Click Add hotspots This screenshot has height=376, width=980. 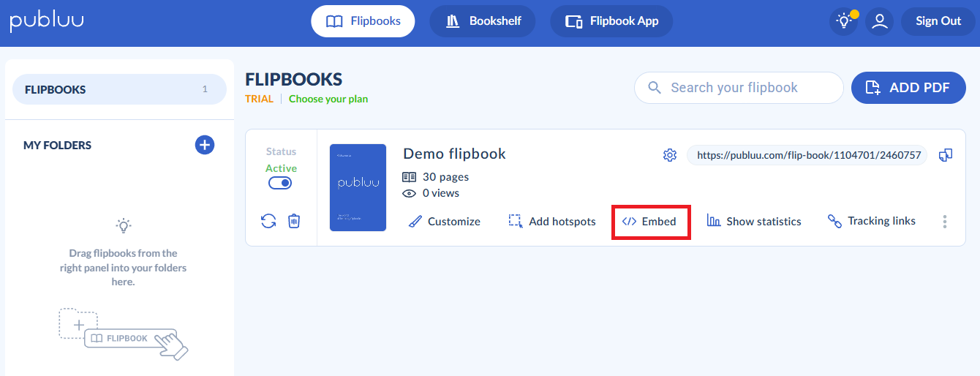[x=552, y=221]
